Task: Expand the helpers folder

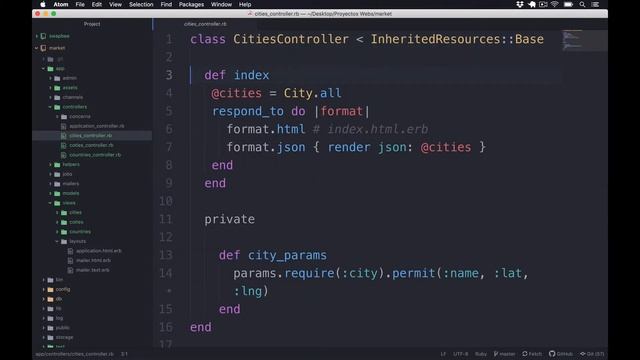Action: (51, 164)
